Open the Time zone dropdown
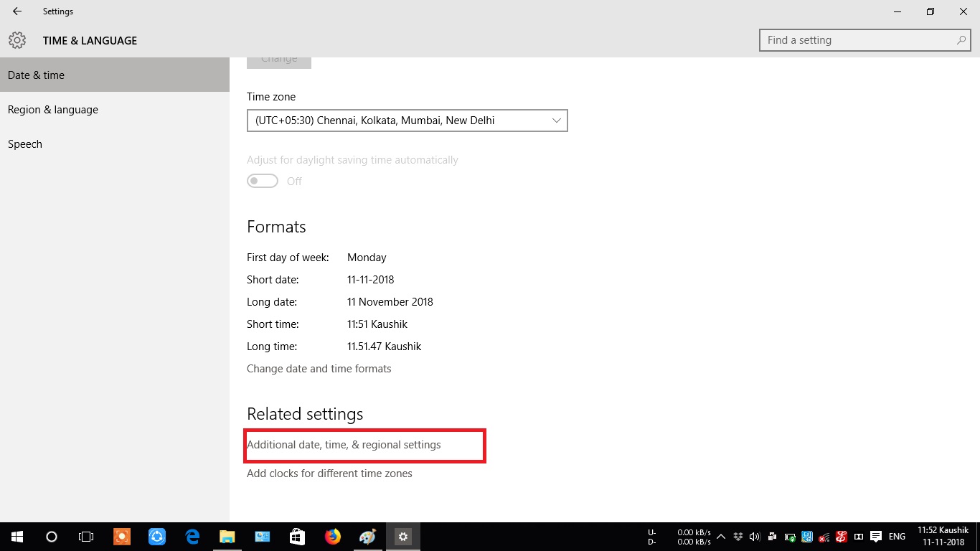 407,121
